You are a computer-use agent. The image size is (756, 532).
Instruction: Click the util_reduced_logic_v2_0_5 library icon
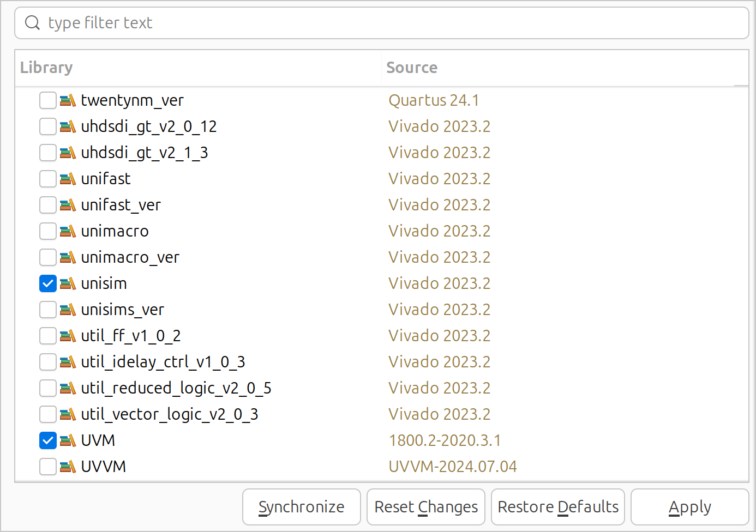tap(68, 388)
